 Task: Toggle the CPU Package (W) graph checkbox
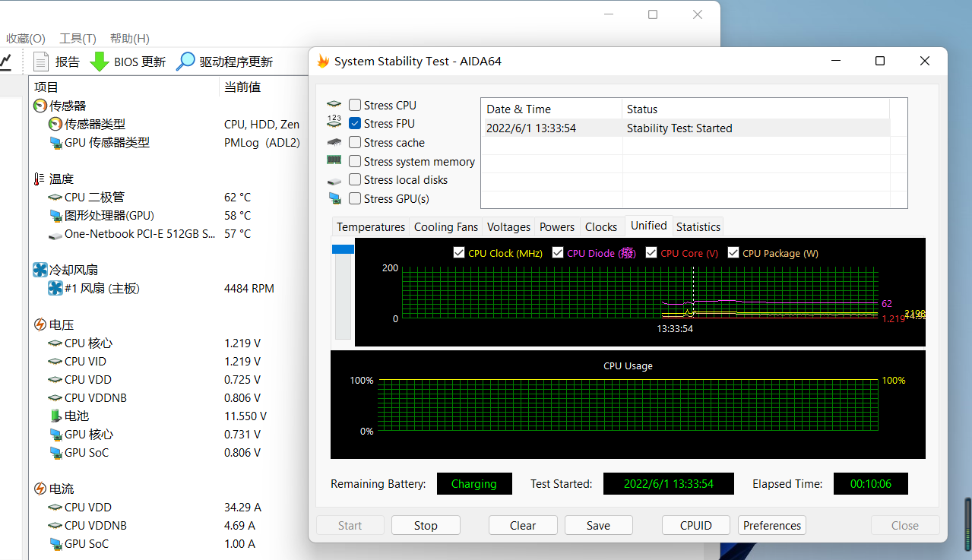tap(733, 252)
